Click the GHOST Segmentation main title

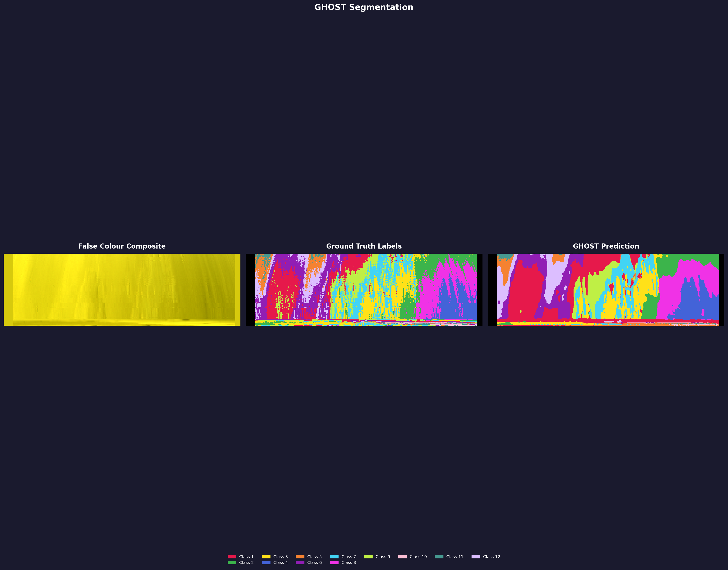pyautogui.click(x=364, y=7)
